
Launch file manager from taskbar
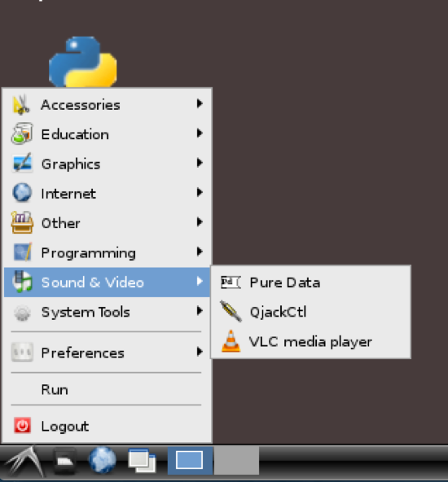point(64,461)
